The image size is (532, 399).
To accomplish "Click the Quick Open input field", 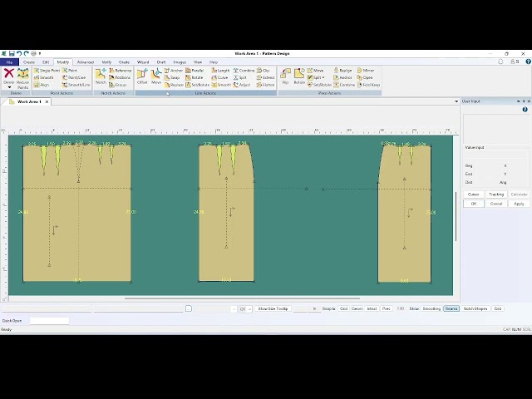I will [x=50, y=321].
